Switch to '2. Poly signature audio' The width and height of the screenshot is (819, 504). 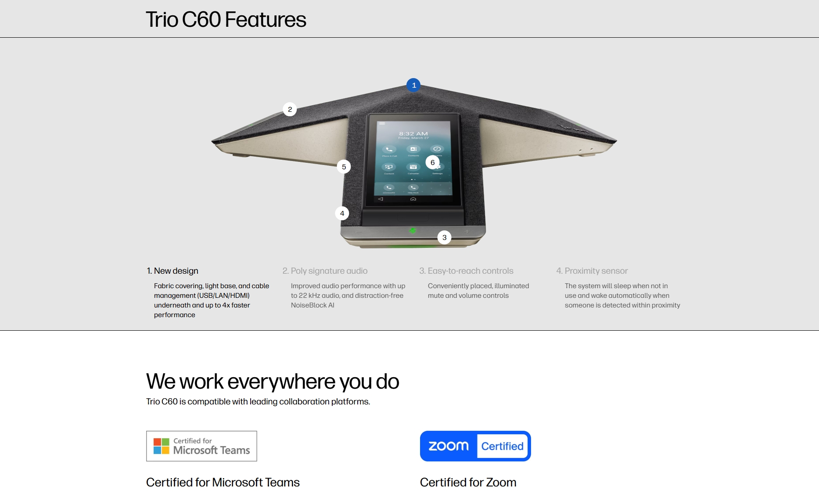[325, 271]
